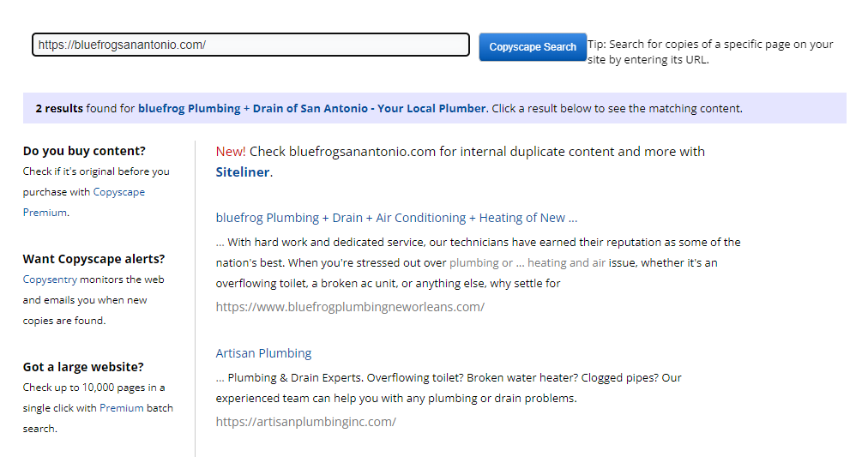Click the artisanplumbinginc.com URL

tap(305, 422)
